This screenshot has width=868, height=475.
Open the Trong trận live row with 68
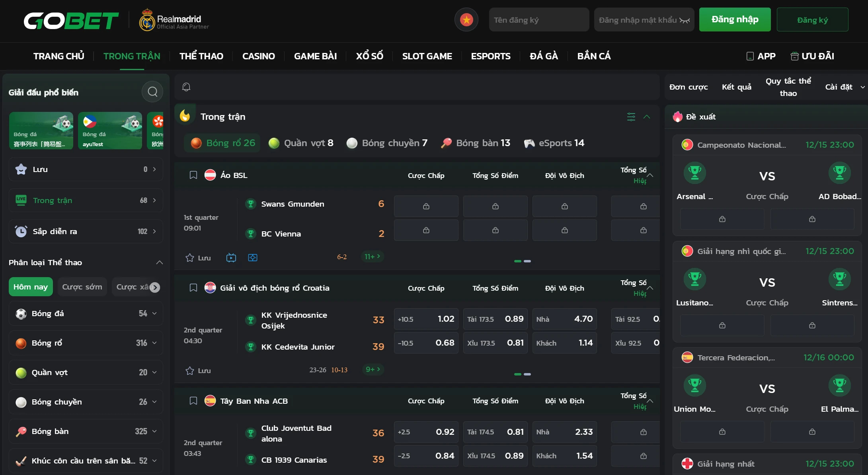coord(86,200)
